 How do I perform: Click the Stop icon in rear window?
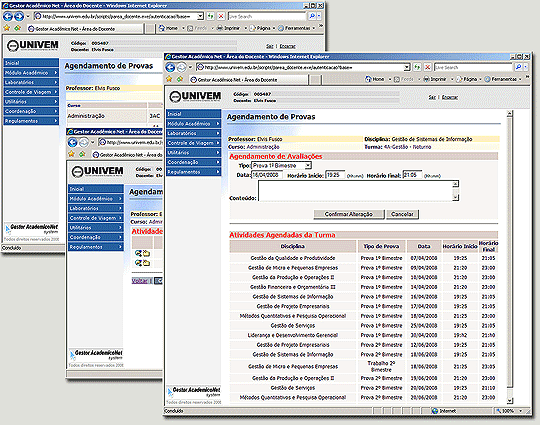click(x=221, y=16)
